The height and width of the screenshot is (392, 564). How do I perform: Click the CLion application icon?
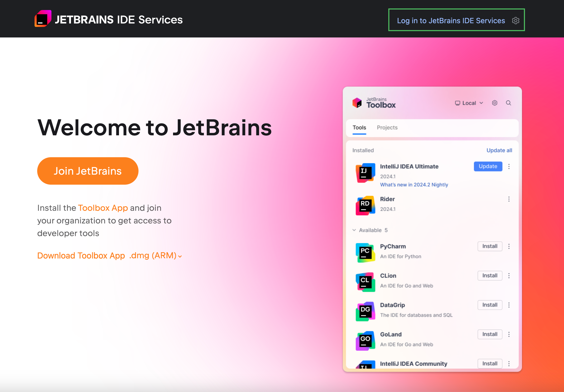tap(365, 282)
